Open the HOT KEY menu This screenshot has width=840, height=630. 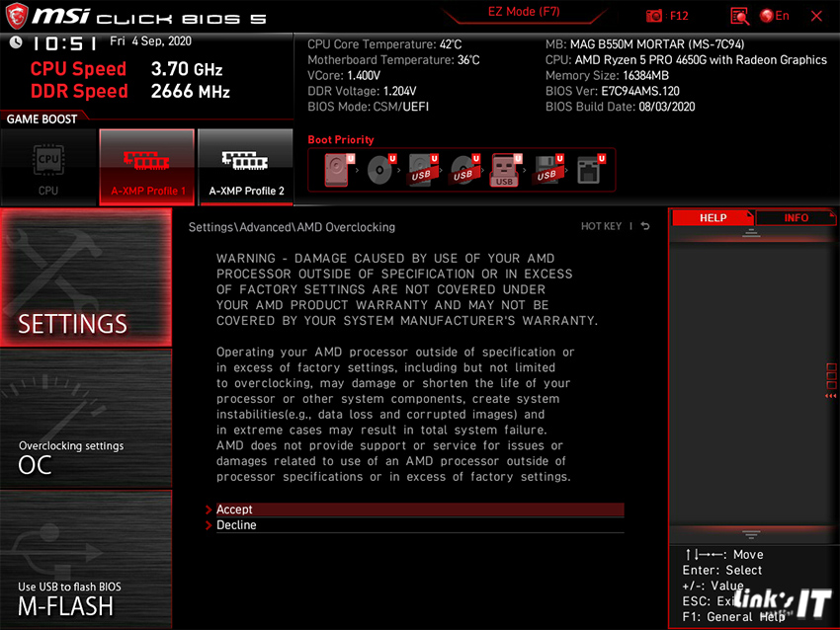pyautogui.click(x=601, y=226)
